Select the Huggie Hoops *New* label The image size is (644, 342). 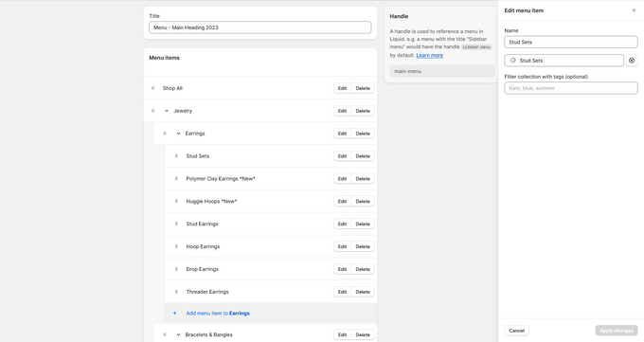211,201
